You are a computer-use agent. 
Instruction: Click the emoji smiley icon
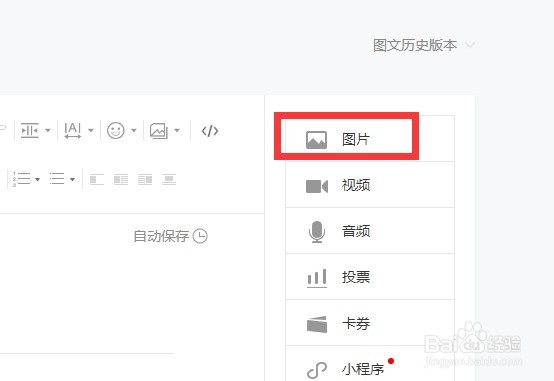pyautogui.click(x=116, y=130)
